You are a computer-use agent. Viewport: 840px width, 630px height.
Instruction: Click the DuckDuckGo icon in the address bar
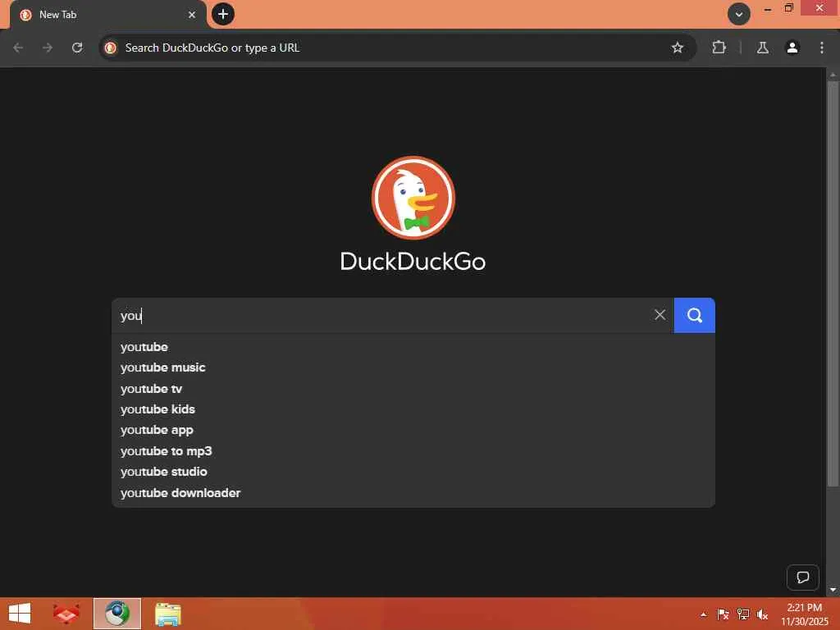click(111, 48)
